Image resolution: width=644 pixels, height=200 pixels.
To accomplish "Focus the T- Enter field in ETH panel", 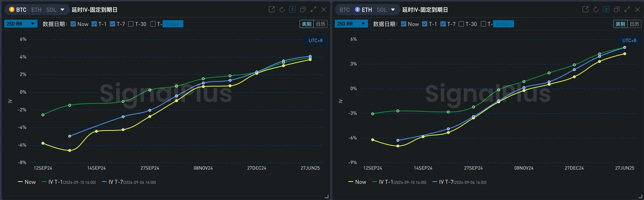I will tap(504, 24).
